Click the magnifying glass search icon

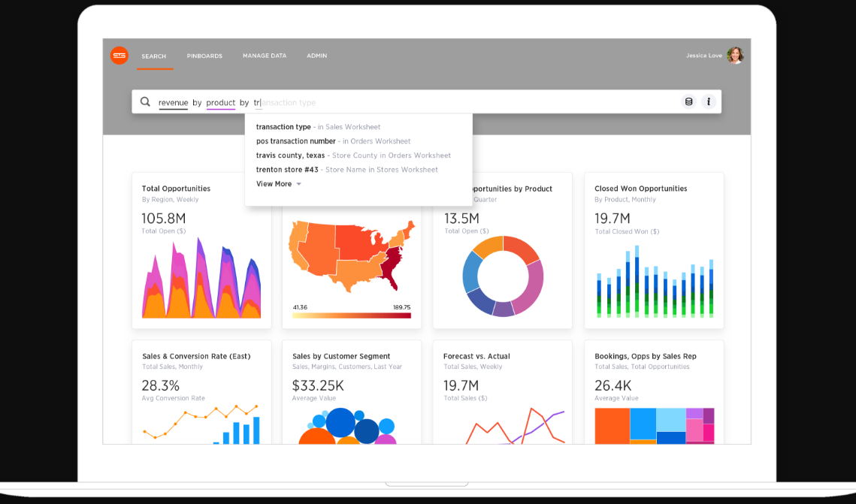click(145, 102)
